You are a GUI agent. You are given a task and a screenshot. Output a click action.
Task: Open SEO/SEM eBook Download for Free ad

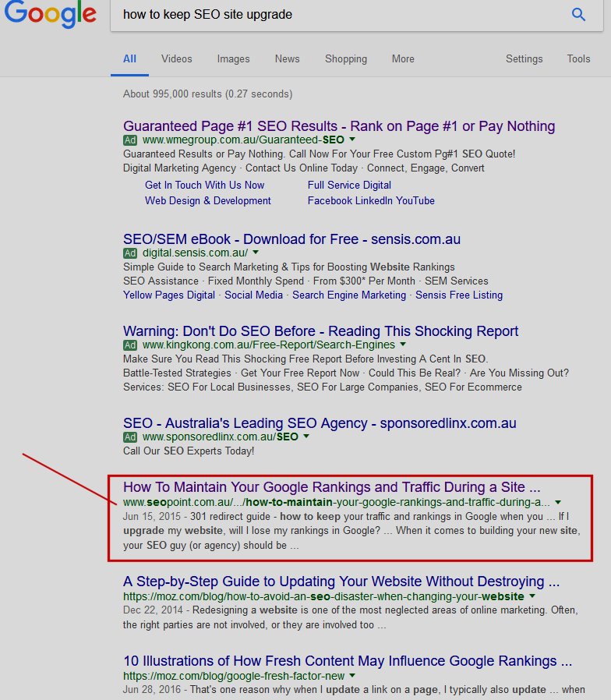[x=291, y=239]
